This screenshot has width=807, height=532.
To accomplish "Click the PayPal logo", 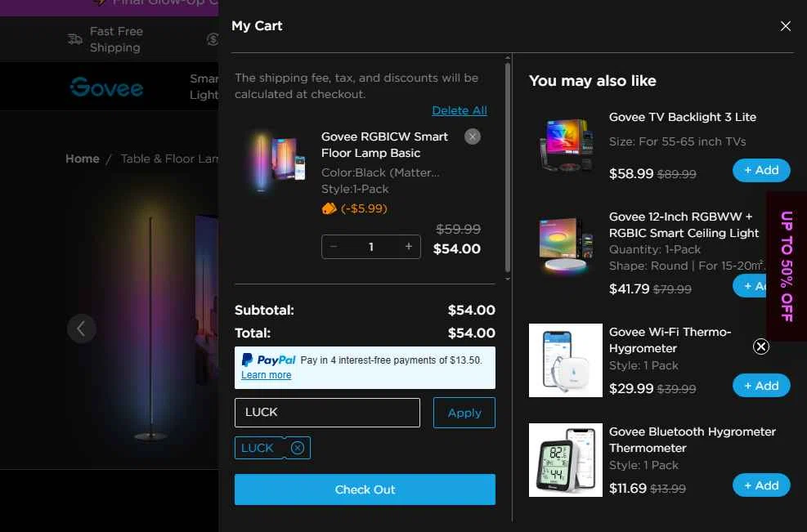I will pos(269,360).
